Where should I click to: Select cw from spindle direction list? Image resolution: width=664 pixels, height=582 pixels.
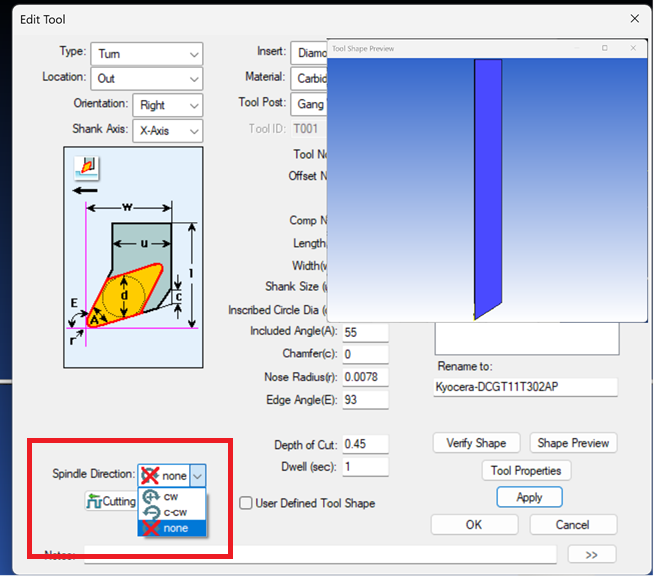[172, 496]
